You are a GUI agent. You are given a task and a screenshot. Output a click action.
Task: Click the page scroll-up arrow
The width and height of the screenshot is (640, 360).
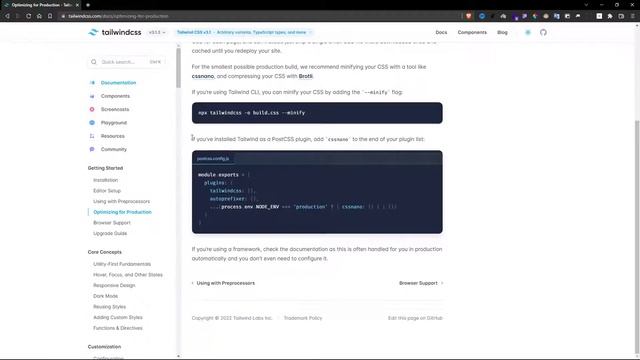tap(637, 25)
